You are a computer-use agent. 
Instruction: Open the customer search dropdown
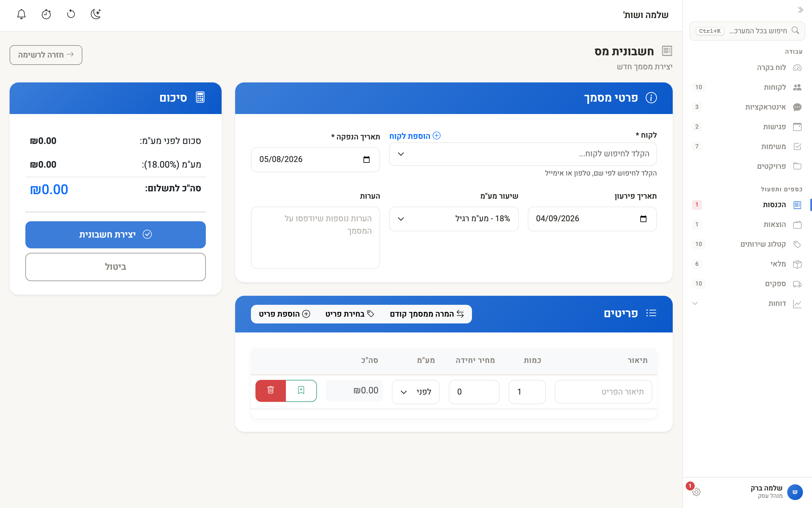pos(523,154)
